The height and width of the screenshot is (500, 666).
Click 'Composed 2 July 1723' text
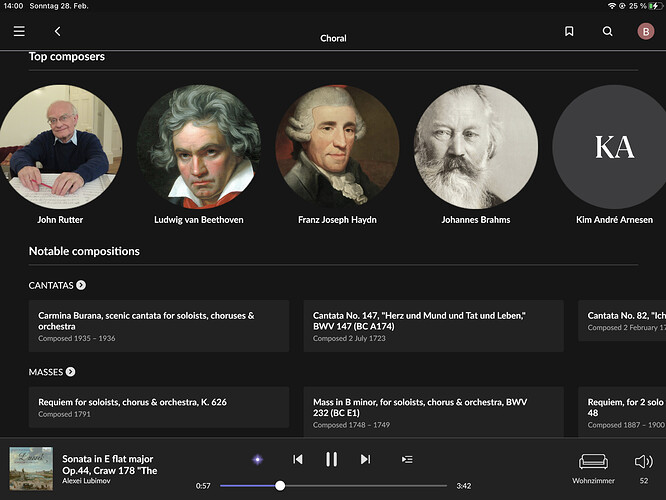pos(349,338)
